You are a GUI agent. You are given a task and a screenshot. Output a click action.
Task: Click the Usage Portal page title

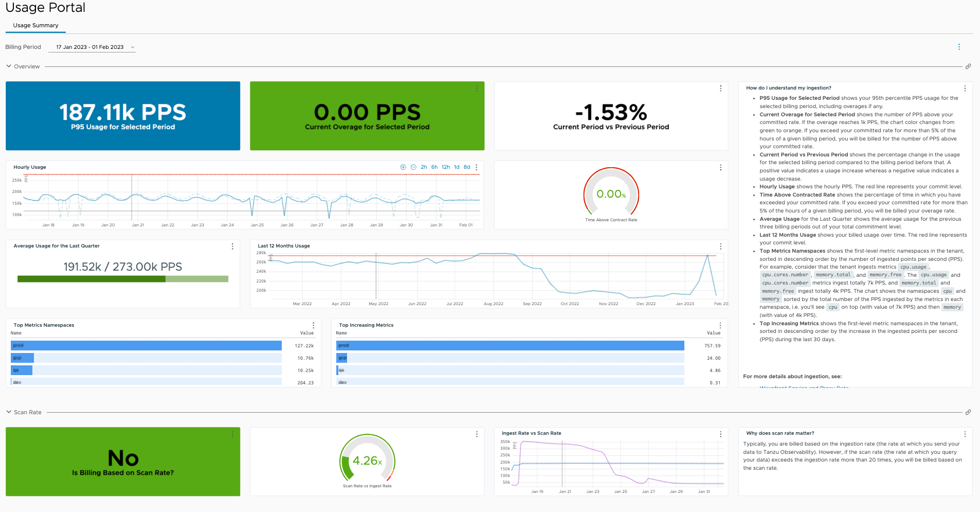pyautogui.click(x=45, y=7)
